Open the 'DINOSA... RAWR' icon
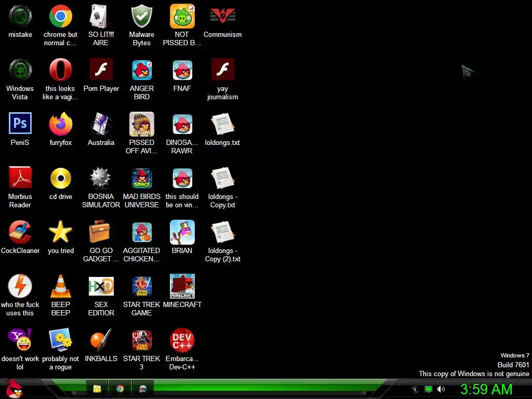 pos(182,124)
